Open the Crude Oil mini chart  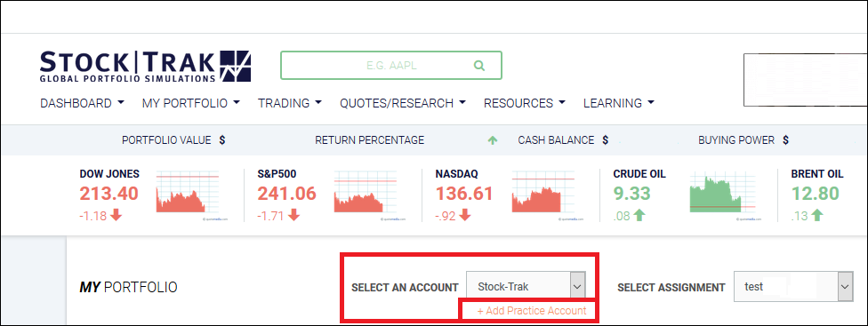pyautogui.click(x=722, y=195)
